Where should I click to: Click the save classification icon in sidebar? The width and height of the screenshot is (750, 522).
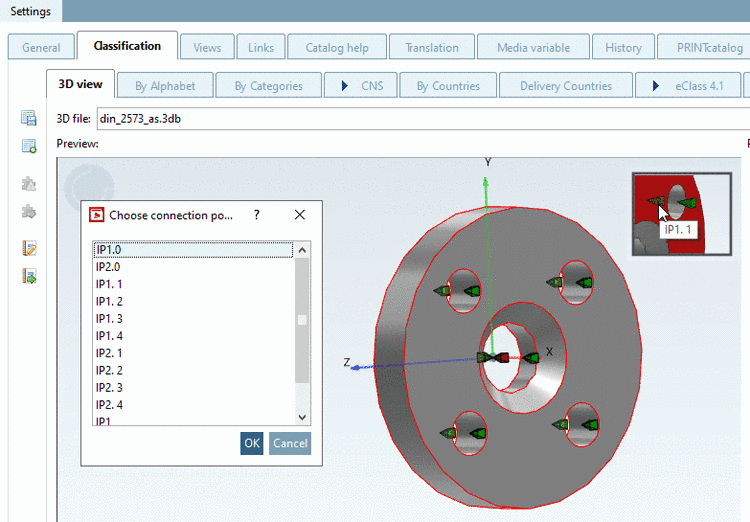click(29, 118)
